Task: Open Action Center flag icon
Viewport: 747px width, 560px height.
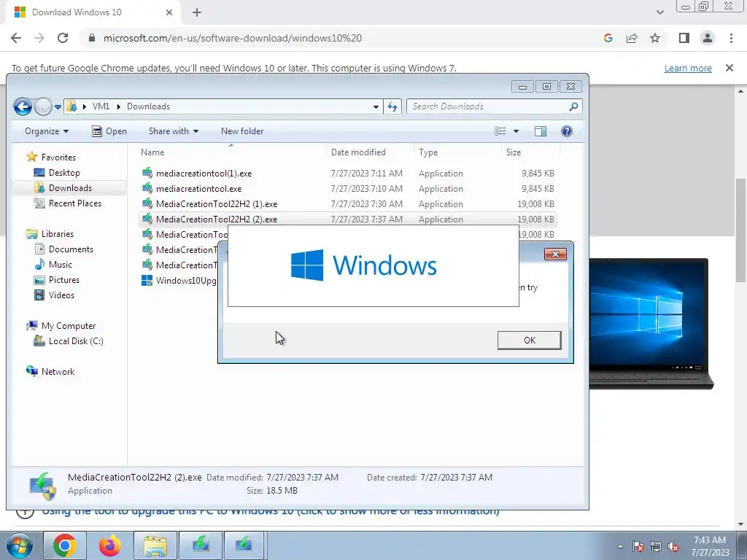Action: 638,546
